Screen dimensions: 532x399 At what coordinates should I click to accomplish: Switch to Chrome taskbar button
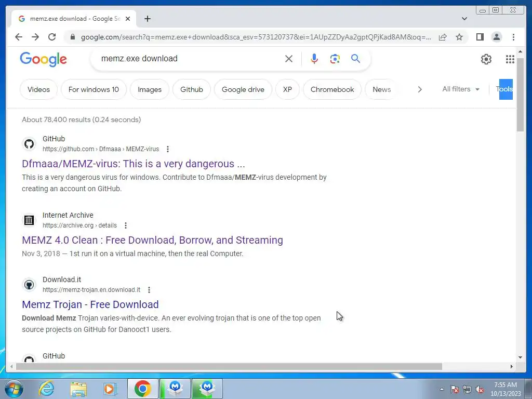coord(142,389)
